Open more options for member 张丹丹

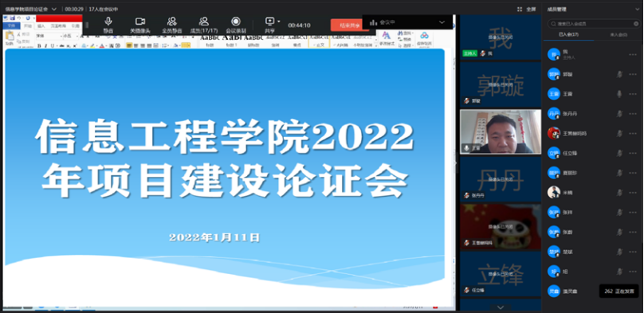[x=633, y=114]
